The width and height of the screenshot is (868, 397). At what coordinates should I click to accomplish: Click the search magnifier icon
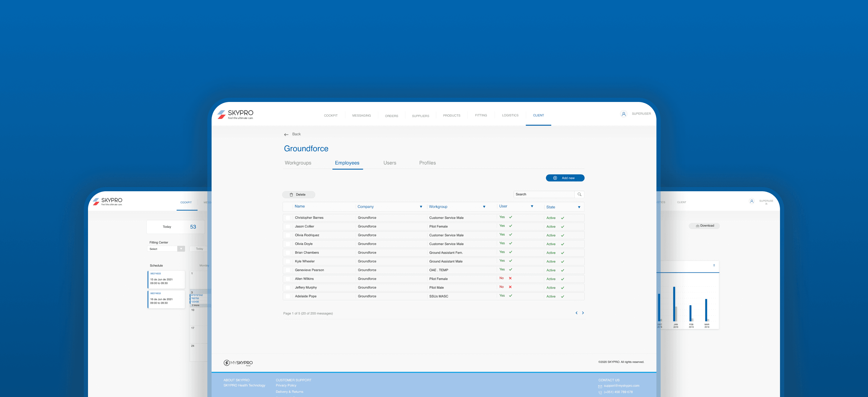pos(579,194)
